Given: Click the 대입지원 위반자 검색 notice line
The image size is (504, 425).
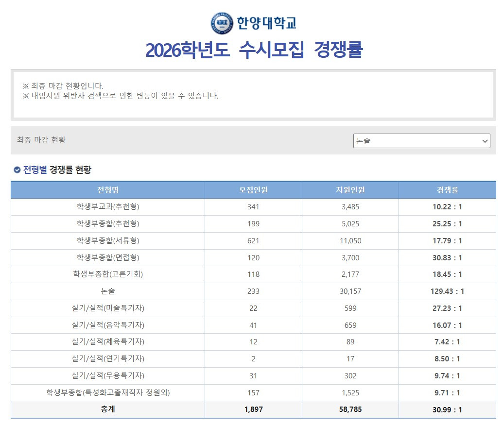Looking at the screenshot, I should coord(120,96).
